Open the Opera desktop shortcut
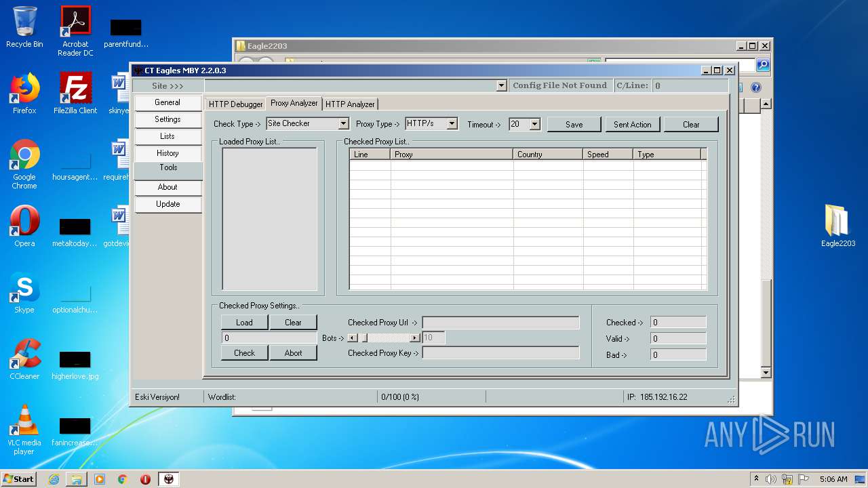The image size is (868, 488). [x=24, y=226]
